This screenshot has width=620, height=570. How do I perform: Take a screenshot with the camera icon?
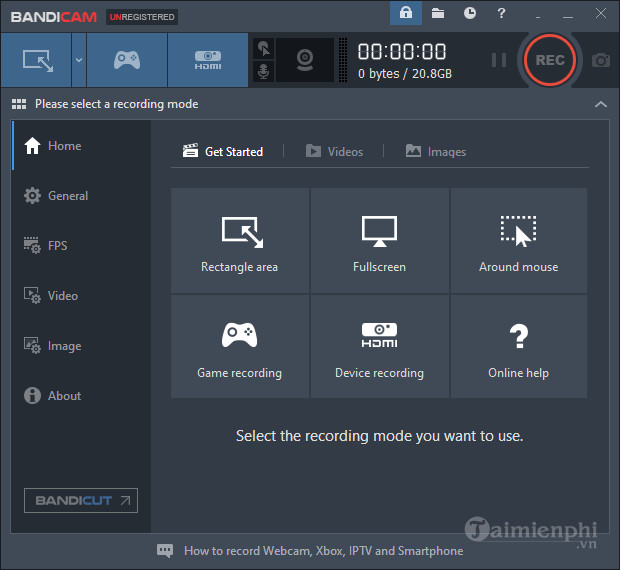pyautogui.click(x=601, y=60)
